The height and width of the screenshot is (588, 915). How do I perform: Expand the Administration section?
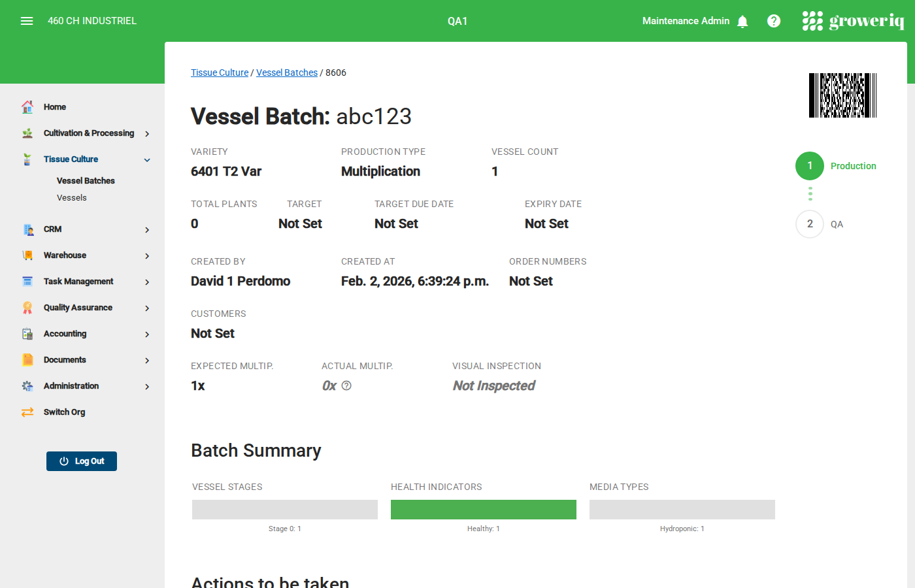coord(147,385)
